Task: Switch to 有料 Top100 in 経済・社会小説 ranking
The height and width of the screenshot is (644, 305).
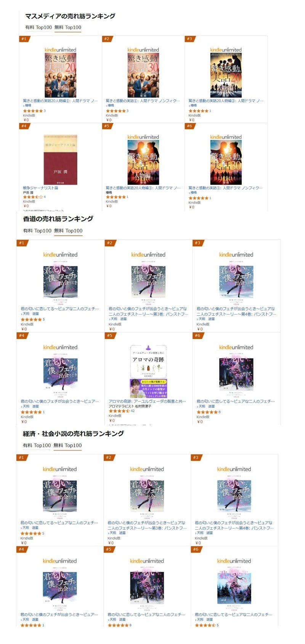Action: [37, 445]
